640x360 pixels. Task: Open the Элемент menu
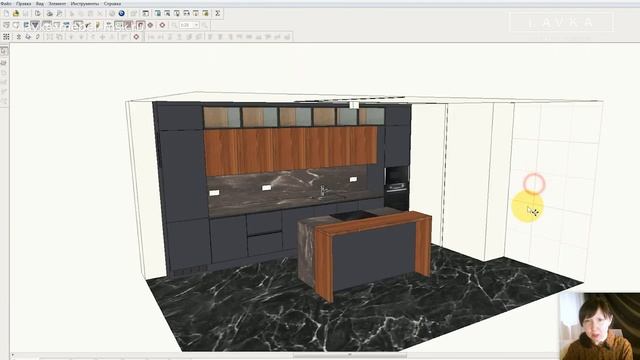[x=57, y=3]
